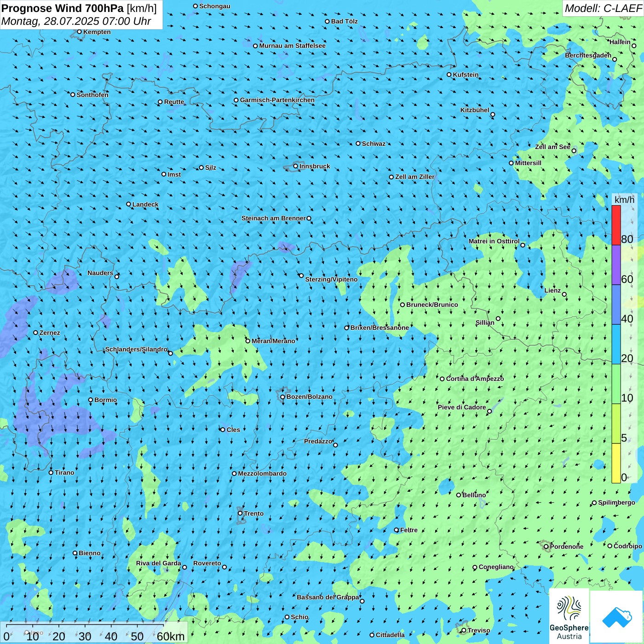Click the Bormio city marker
The image size is (644, 644).
91,400
